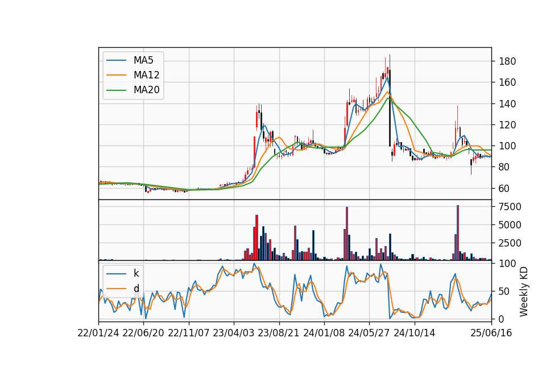Click the 25/06/16 date tick label
The height and width of the screenshot is (392, 546).
pos(491,333)
